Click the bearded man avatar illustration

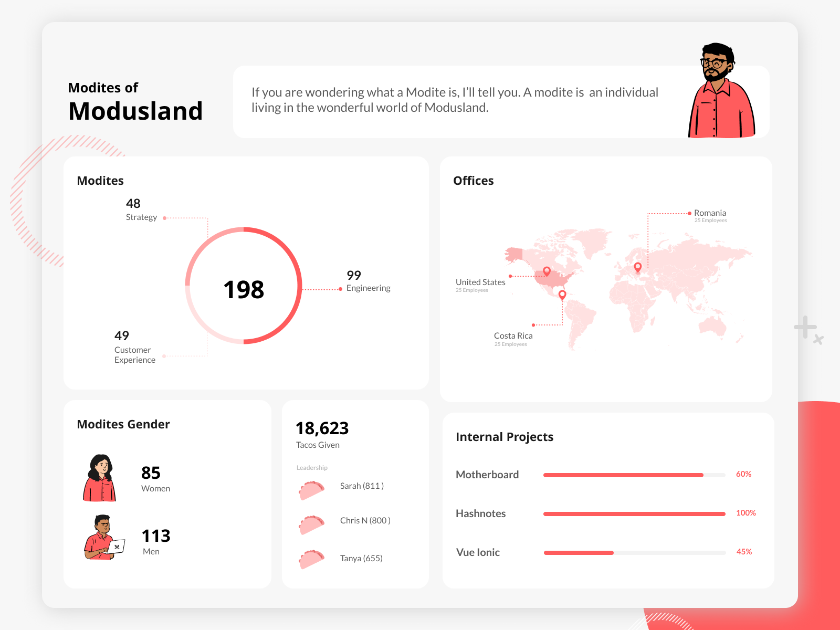coord(721,91)
